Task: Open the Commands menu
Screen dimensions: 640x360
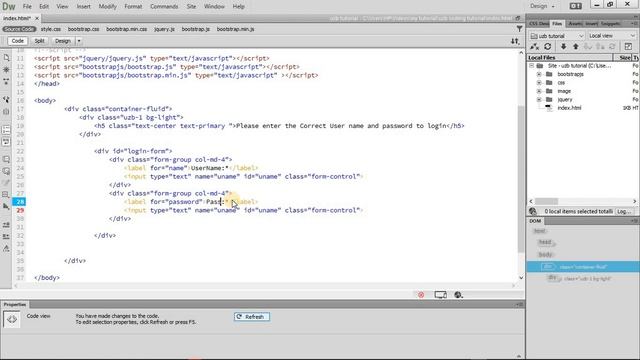Action: click(x=164, y=7)
